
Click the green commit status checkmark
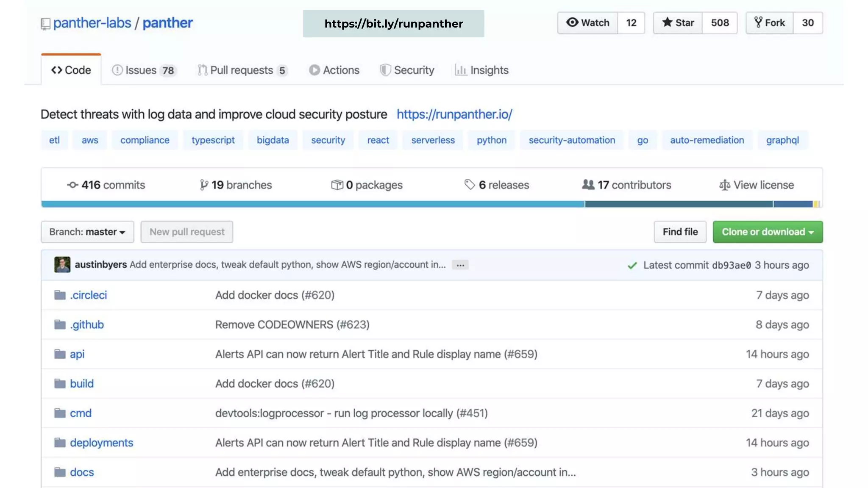pos(632,266)
